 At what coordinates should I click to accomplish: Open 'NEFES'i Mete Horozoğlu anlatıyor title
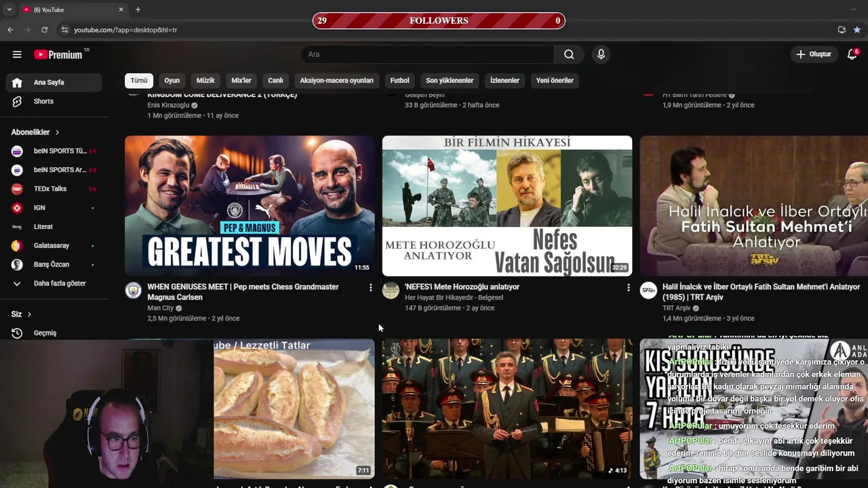[462, 287]
